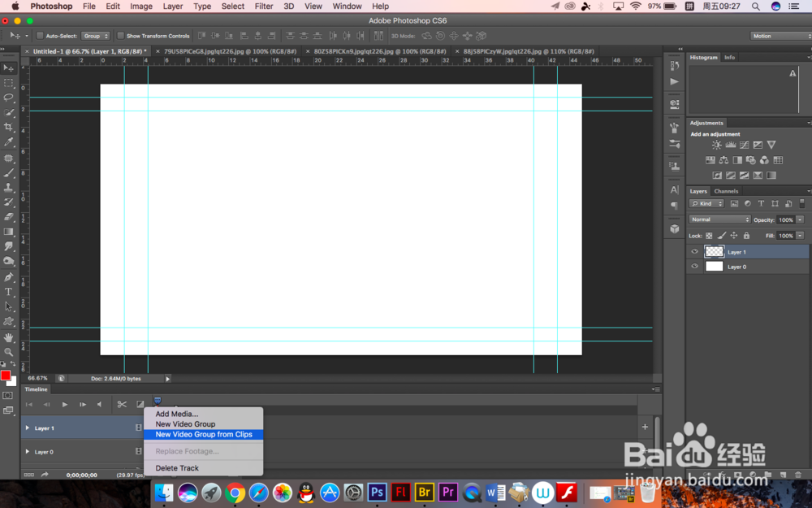Select the Gradient tool
The height and width of the screenshot is (508, 812).
point(8,232)
